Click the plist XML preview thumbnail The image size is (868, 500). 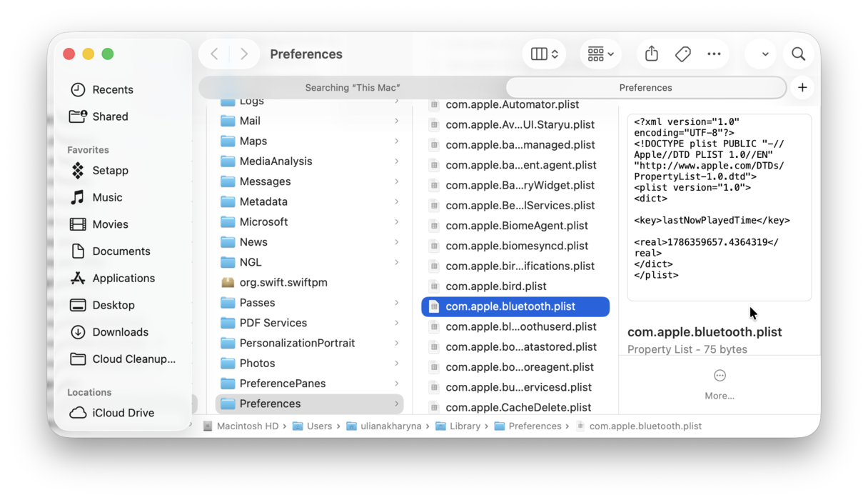[x=720, y=207]
